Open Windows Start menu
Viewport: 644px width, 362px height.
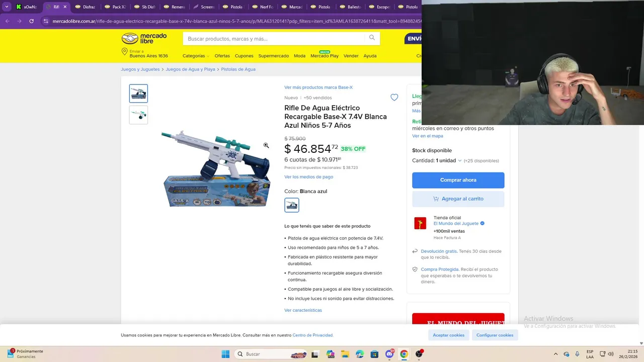[x=225, y=354]
